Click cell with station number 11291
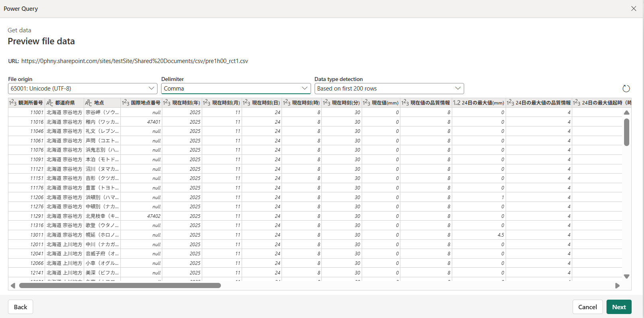Image resolution: width=644 pixels, height=318 pixels. (27, 216)
